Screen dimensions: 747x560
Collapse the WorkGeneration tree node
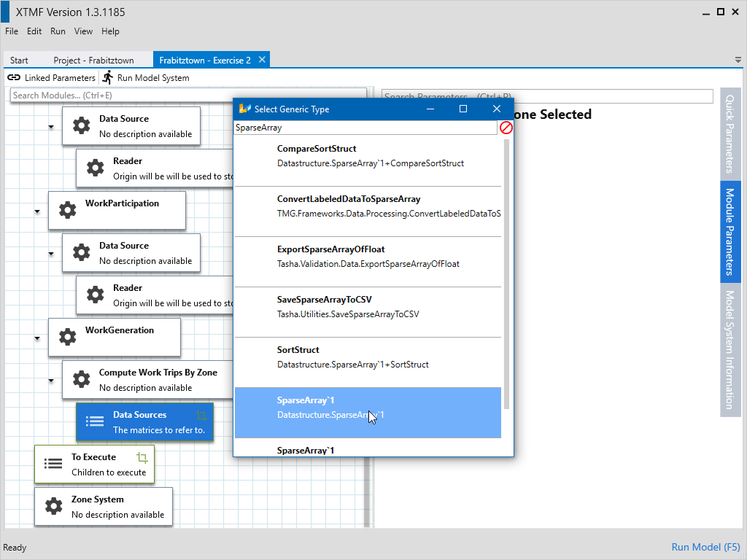point(37,338)
